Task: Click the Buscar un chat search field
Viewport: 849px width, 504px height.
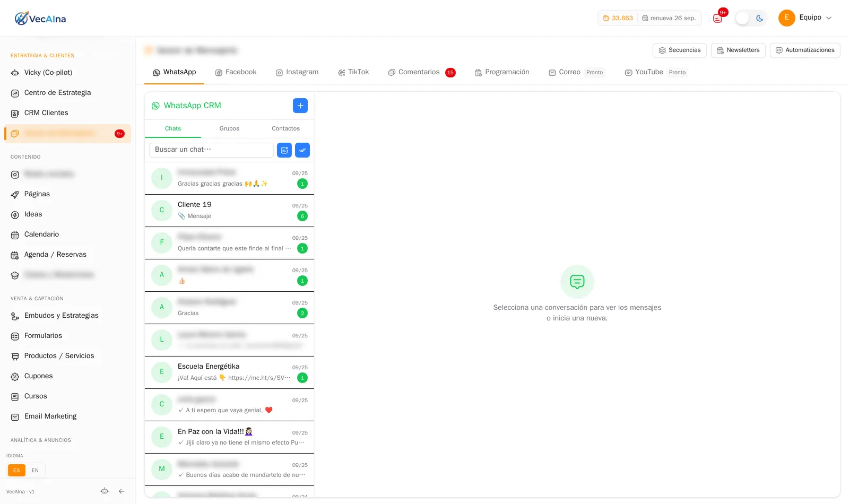Action: point(211,150)
